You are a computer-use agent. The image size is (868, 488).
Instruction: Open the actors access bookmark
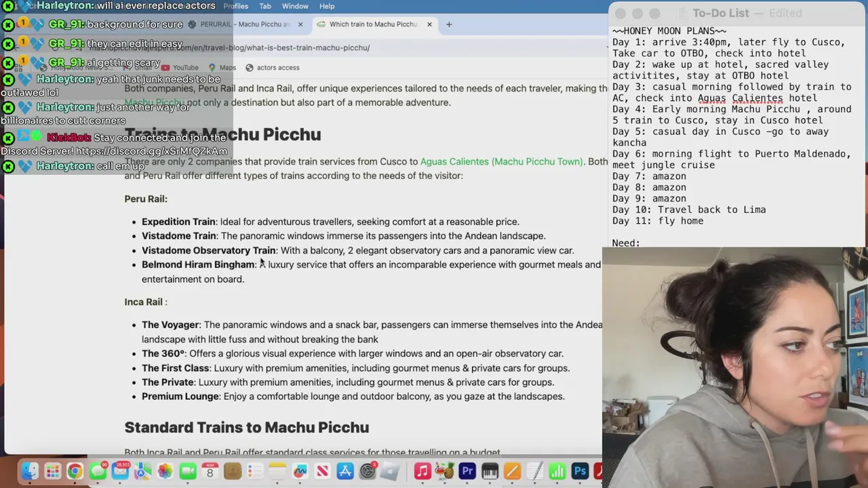273,68
